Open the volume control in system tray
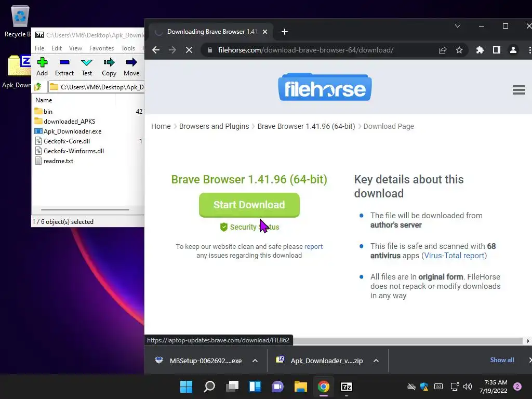 click(x=468, y=387)
